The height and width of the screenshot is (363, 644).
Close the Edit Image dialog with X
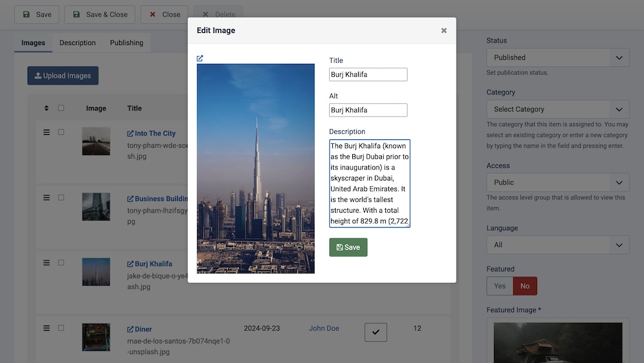444,30
